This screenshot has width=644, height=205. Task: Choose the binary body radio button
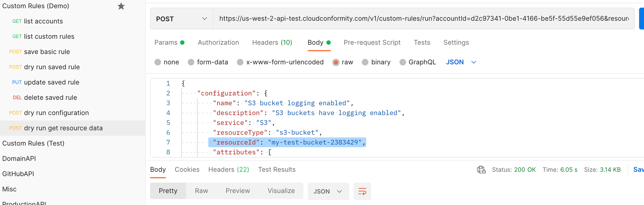click(365, 62)
